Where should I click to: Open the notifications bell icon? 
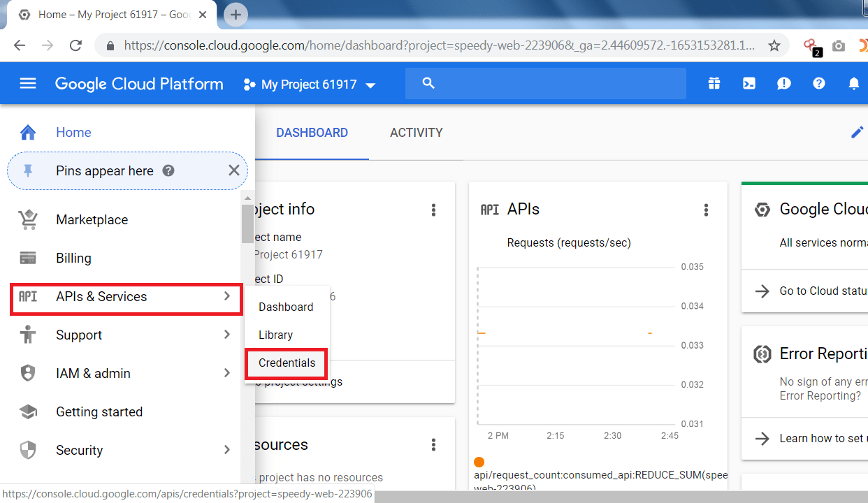click(x=853, y=84)
